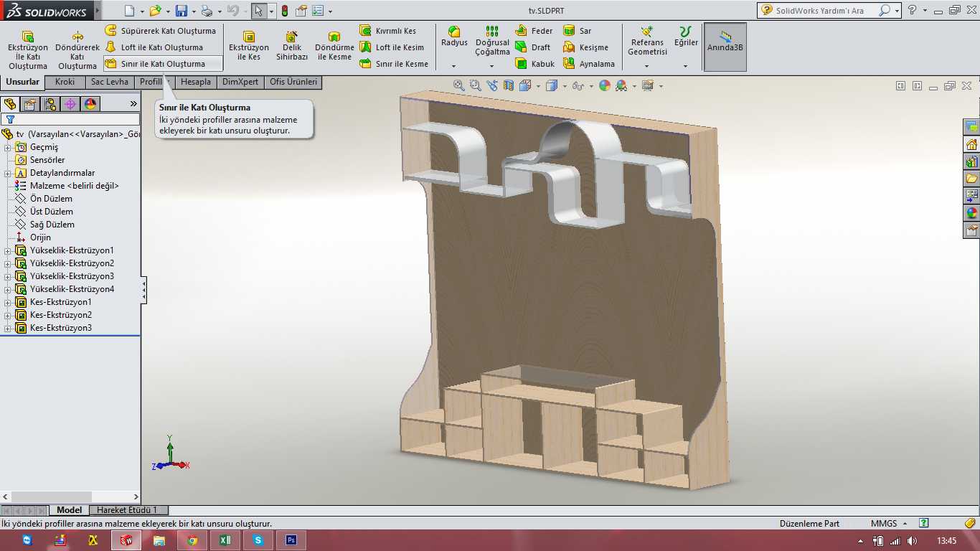Open Photoshop from the taskbar
The image size is (980, 551).
click(x=291, y=540)
